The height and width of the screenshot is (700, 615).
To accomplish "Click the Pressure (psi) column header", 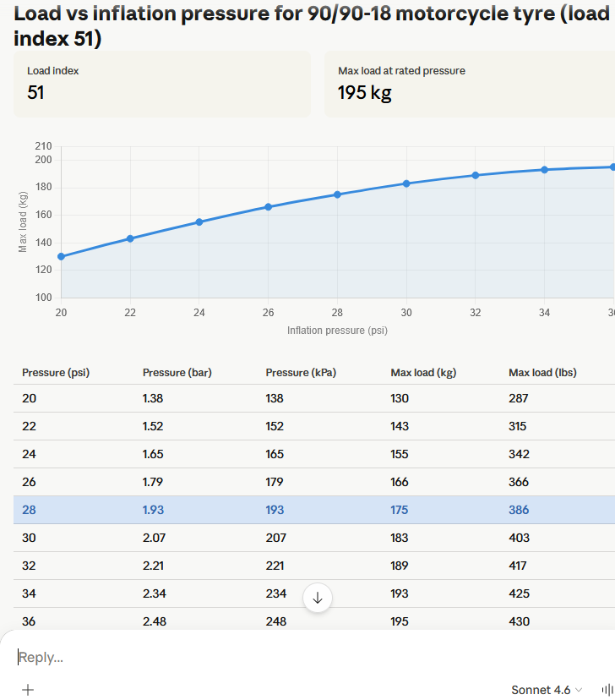I will [x=56, y=373].
